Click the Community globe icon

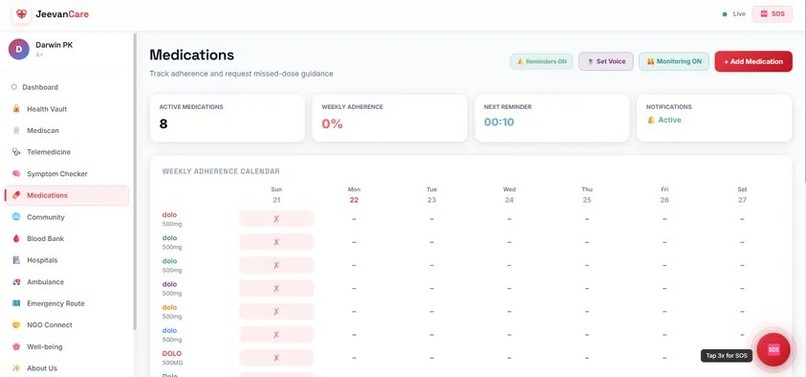16,217
